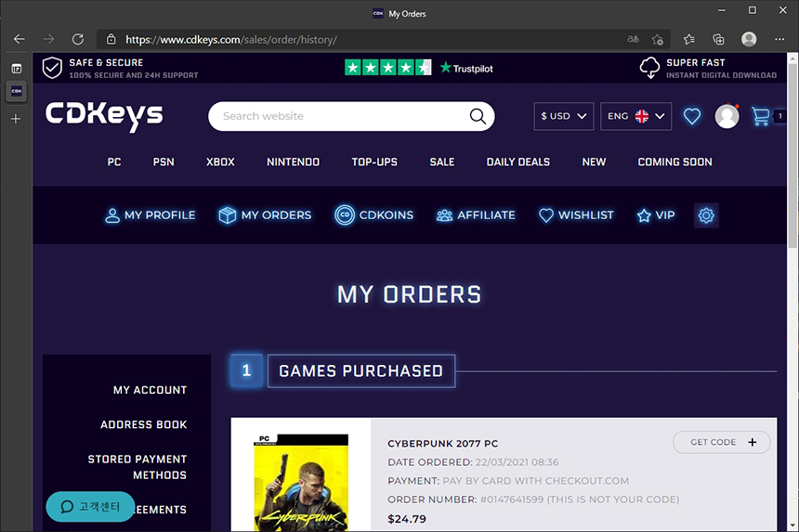Open the XBOX category menu
Screen dimensions: 799x532
pos(220,162)
